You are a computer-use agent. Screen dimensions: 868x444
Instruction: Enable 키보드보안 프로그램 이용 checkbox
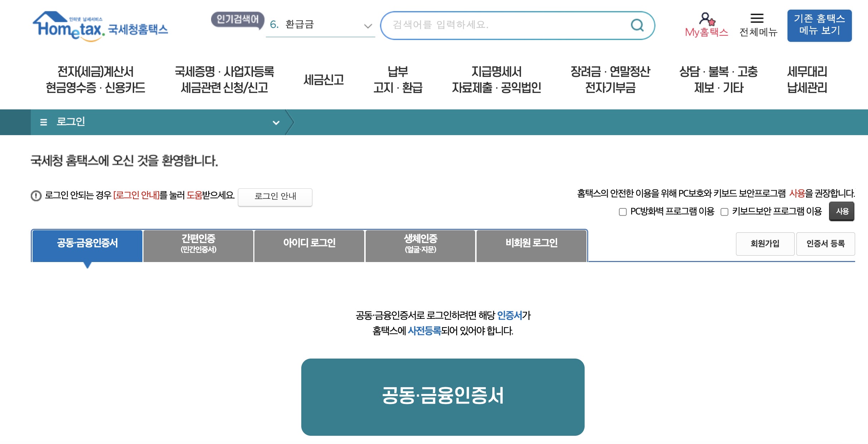[x=724, y=212]
